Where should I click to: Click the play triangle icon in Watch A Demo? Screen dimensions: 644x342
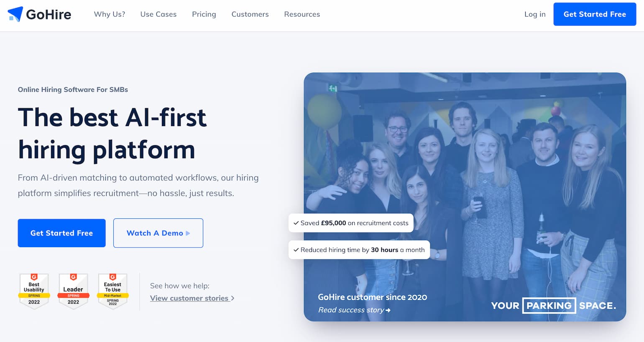click(x=188, y=233)
